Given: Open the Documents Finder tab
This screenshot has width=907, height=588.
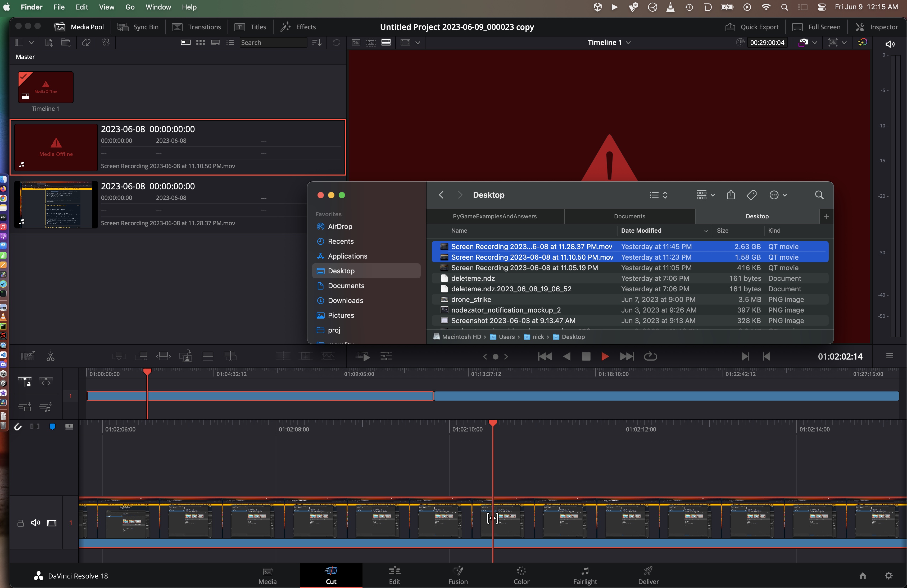Looking at the screenshot, I should [x=629, y=216].
